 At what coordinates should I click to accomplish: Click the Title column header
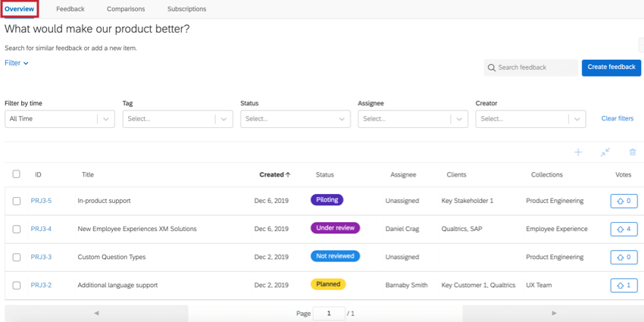(x=88, y=174)
